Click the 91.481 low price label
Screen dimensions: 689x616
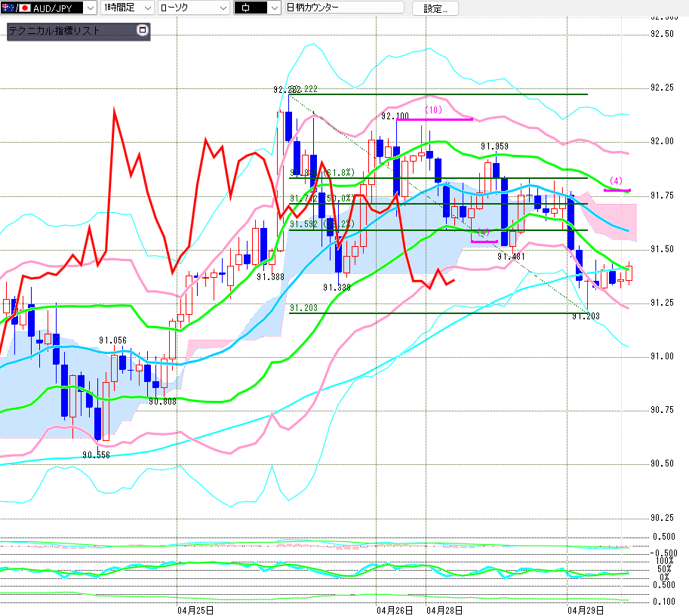pos(511,257)
